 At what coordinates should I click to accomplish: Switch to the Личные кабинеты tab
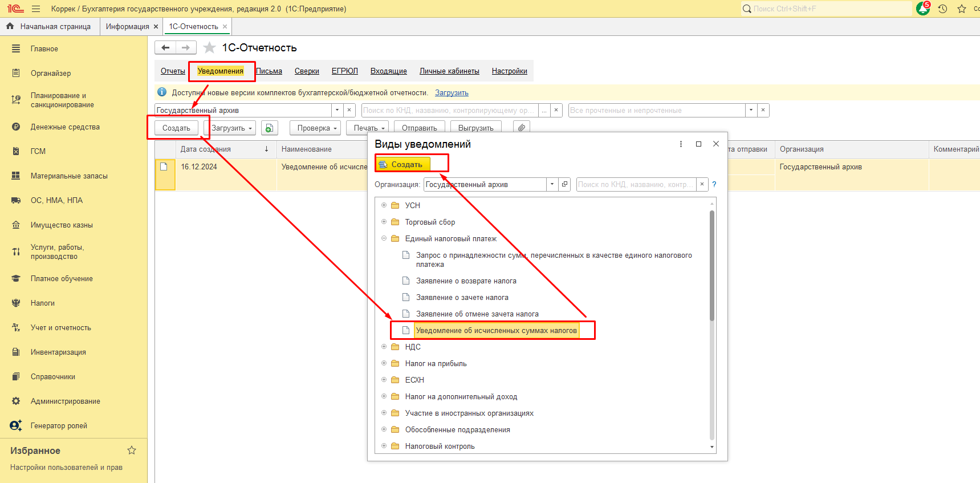click(x=449, y=71)
